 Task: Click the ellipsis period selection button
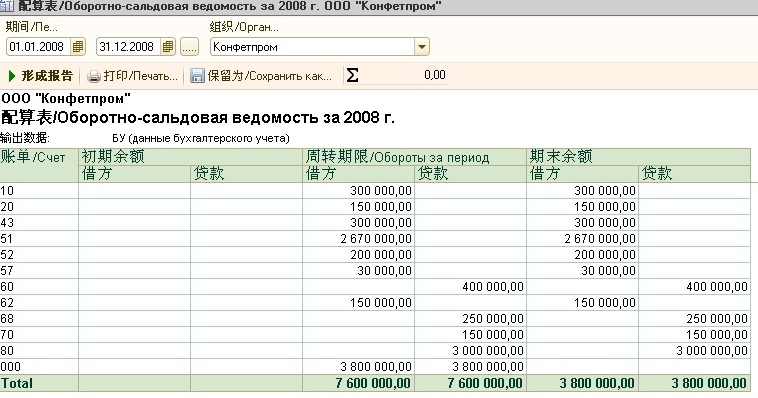point(190,47)
